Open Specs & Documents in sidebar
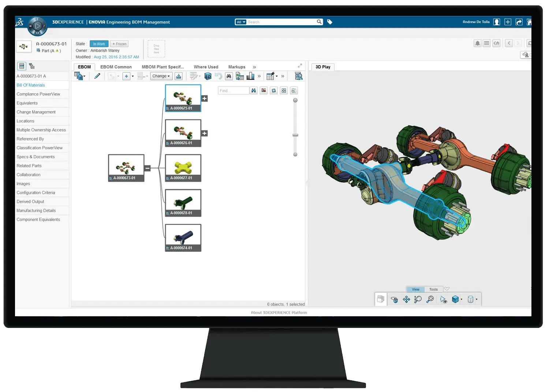 point(36,157)
